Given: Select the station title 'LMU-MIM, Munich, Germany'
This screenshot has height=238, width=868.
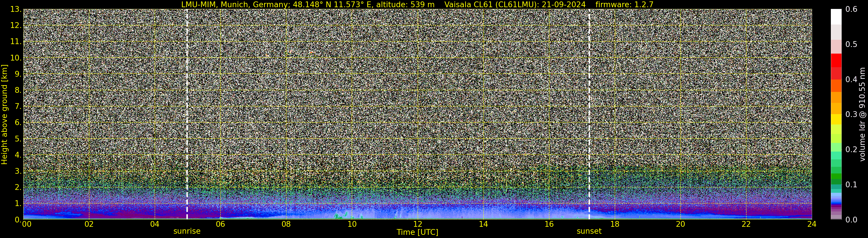Looking at the screenshot, I should (x=235, y=4).
